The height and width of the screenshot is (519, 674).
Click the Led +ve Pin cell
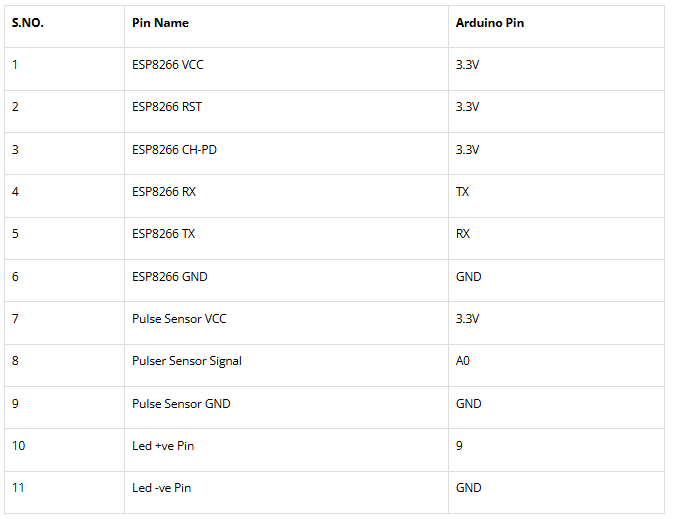(163, 446)
